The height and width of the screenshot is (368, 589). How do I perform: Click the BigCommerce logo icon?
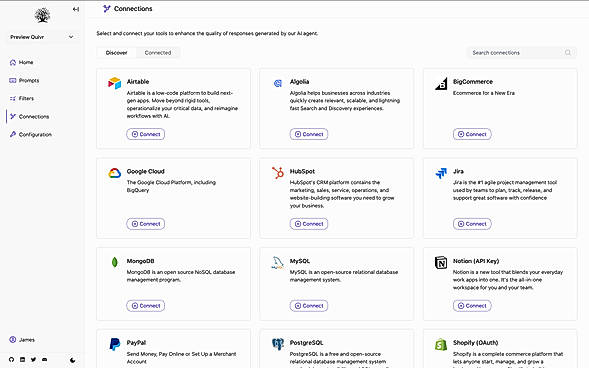pos(441,84)
